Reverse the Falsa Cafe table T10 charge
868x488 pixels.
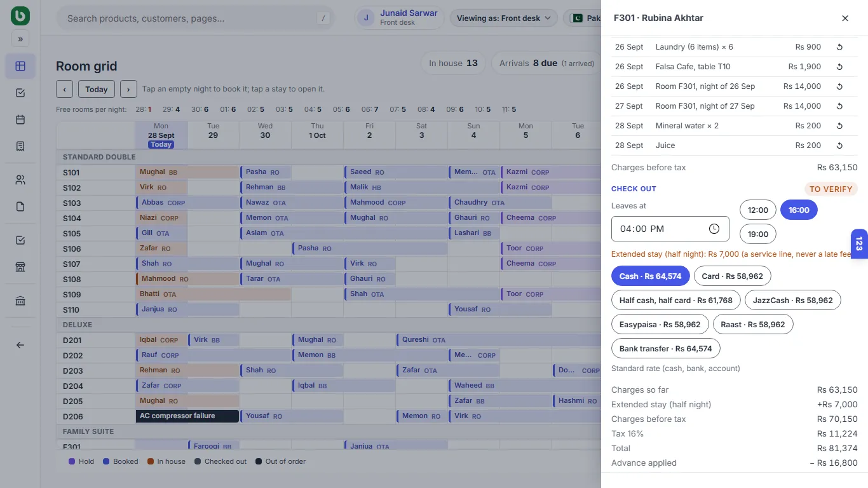[x=839, y=67]
